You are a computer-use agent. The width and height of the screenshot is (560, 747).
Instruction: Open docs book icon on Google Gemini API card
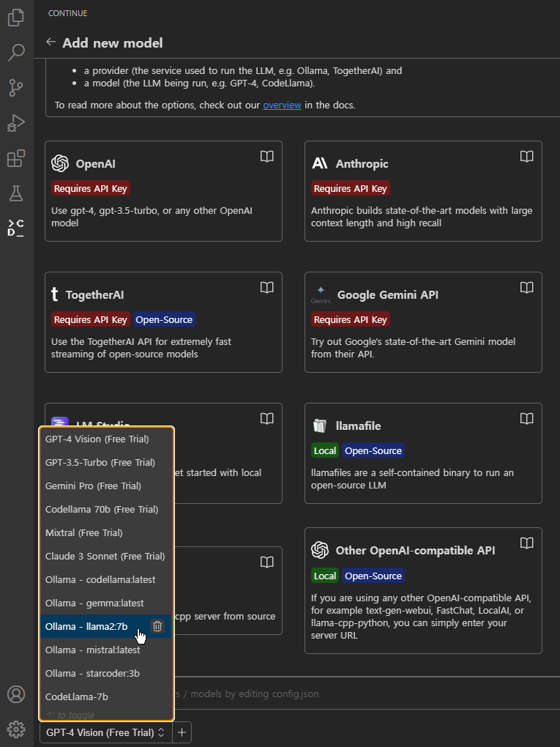click(526, 287)
